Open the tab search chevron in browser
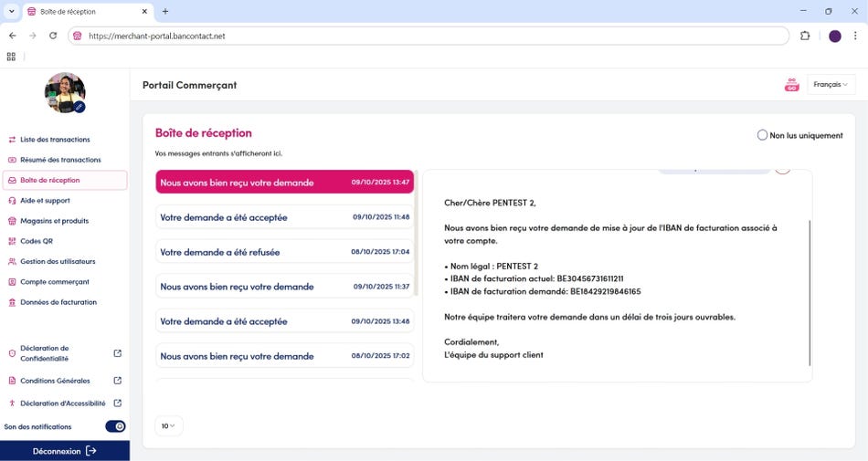The height and width of the screenshot is (461, 868). [x=11, y=11]
